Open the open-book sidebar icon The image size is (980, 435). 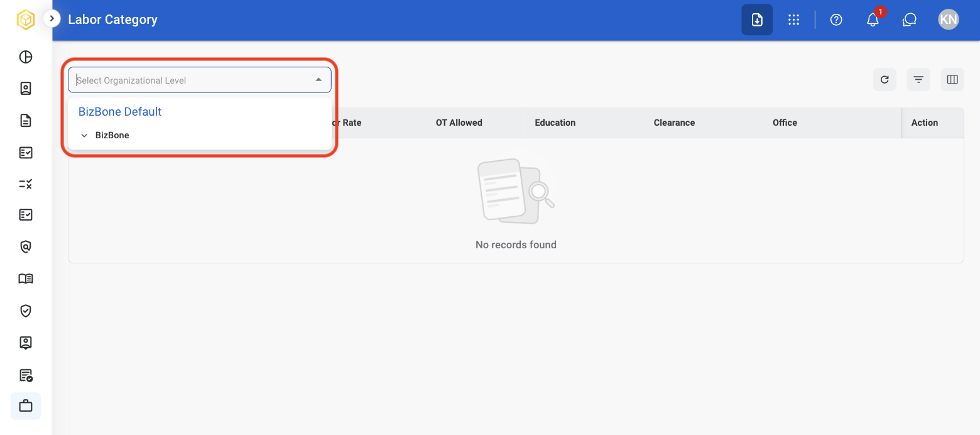(x=26, y=279)
